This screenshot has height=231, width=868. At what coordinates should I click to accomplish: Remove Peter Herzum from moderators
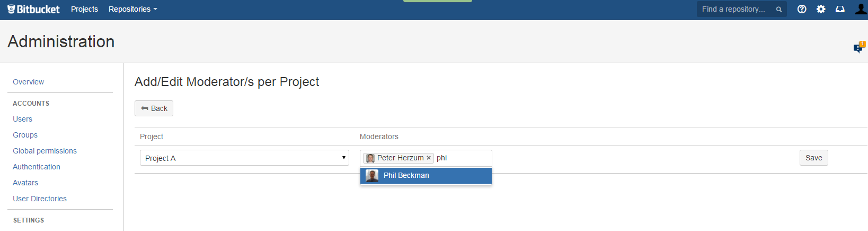429,158
